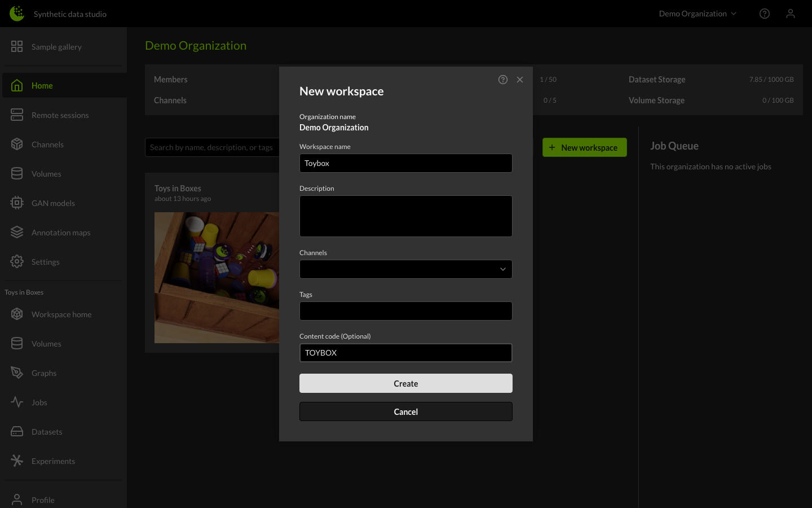Click inside the Tags input field

click(x=406, y=311)
